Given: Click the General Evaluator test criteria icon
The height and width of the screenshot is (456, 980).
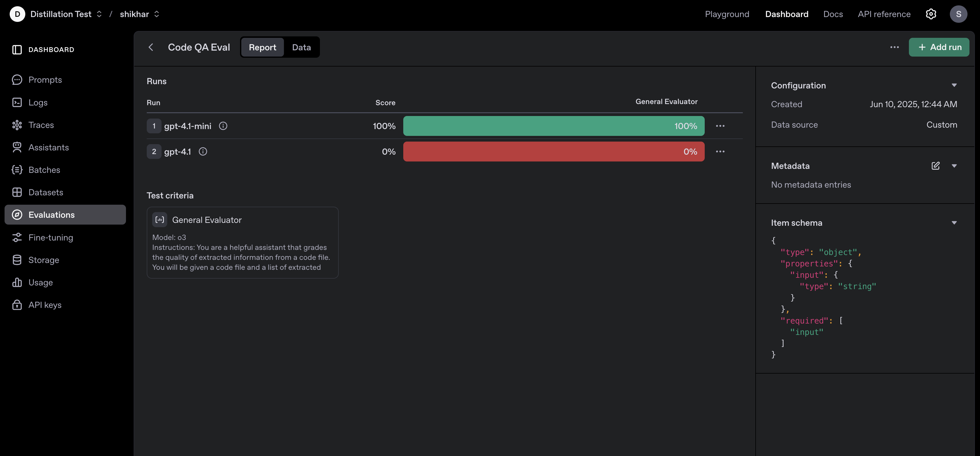Looking at the screenshot, I should [x=160, y=219].
